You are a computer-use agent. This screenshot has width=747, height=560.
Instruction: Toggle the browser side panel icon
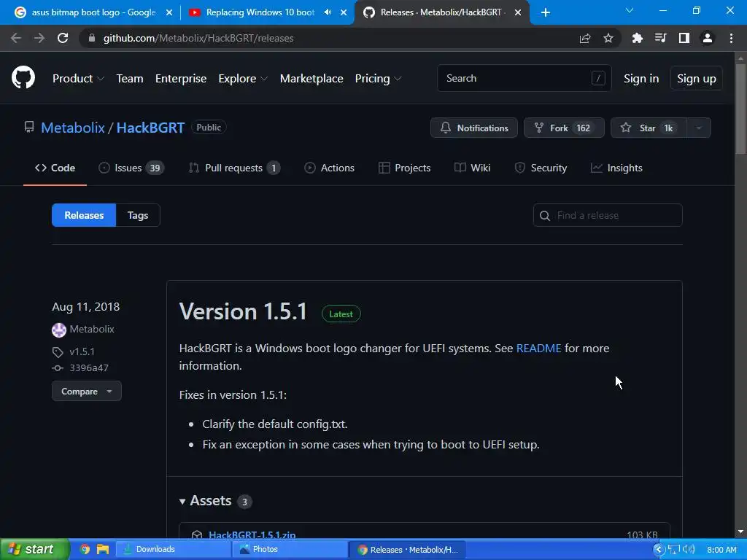684,38
